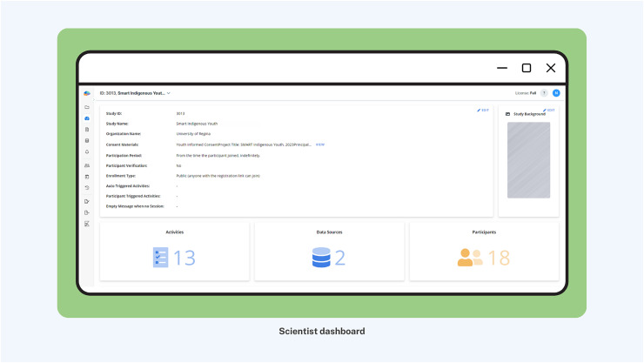
Task: Click the Participant Verification value No
Action: [178, 166]
